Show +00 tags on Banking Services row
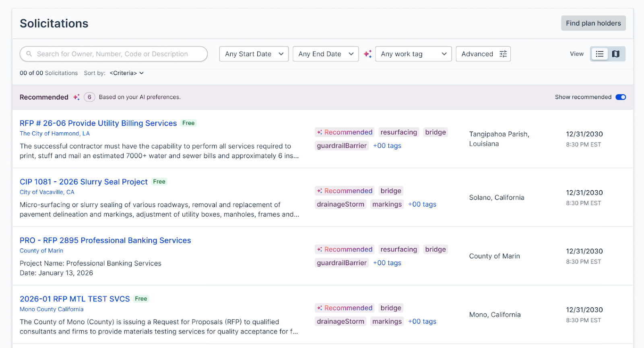Image resolution: width=644 pixels, height=348 pixels. 387,263
